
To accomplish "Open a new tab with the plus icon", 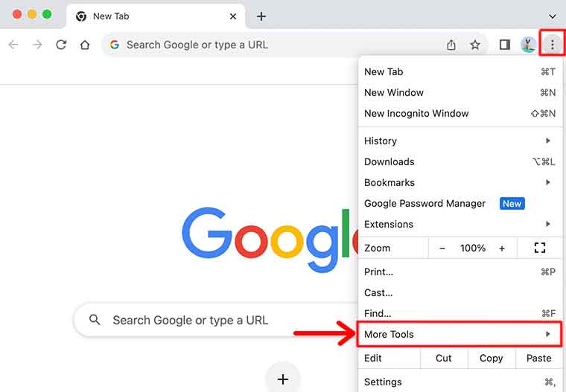I will (261, 16).
